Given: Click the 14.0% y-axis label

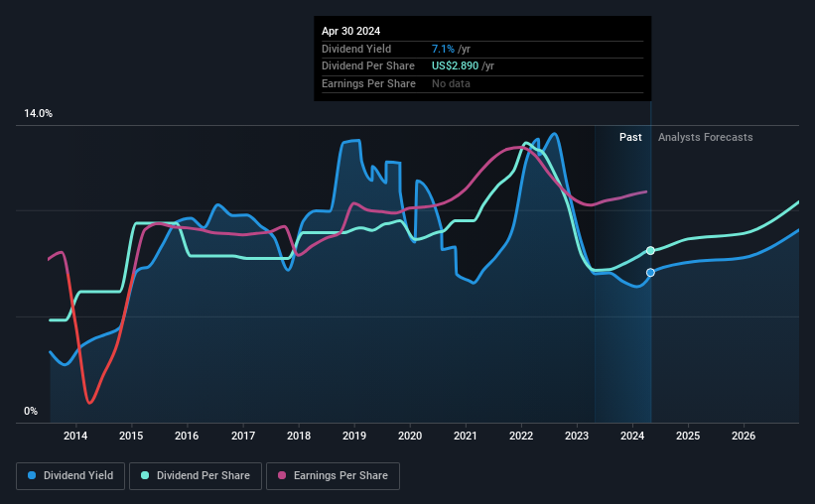Looking at the screenshot, I should pyautogui.click(x=38, y=114).
